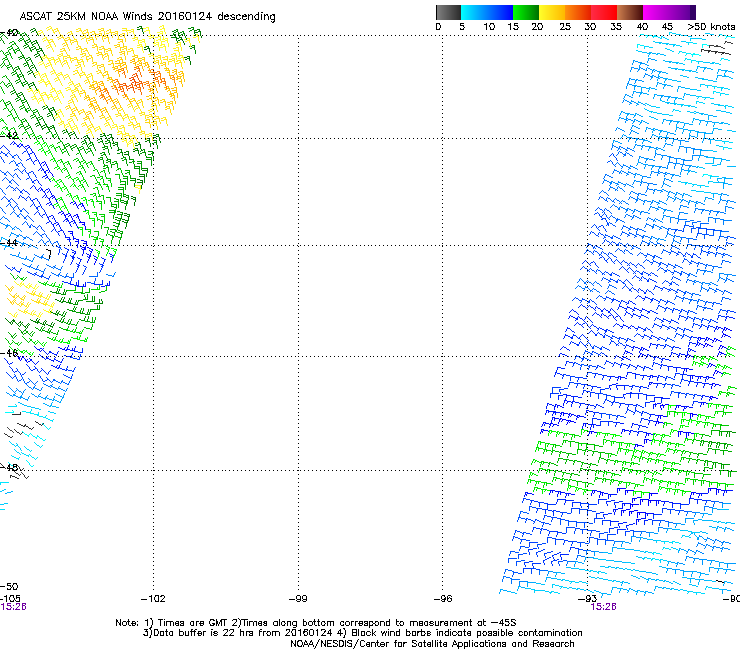740x650 pixels.
Task: Click the magenta 40-45 knots legend swatch
Action: tap(656, 12)
